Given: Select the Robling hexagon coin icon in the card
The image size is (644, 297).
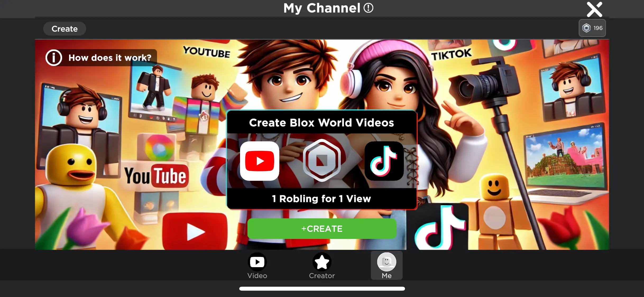Looking at the screenshot, I should tap(322, 160).
